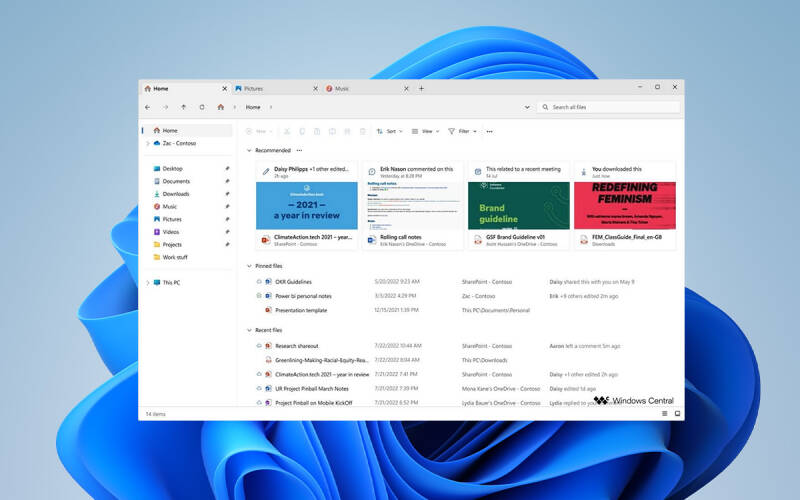This screenshot has width=800, height=500.
Task: Unpin Pictures using its pin icon
Action: pos(227,219)
